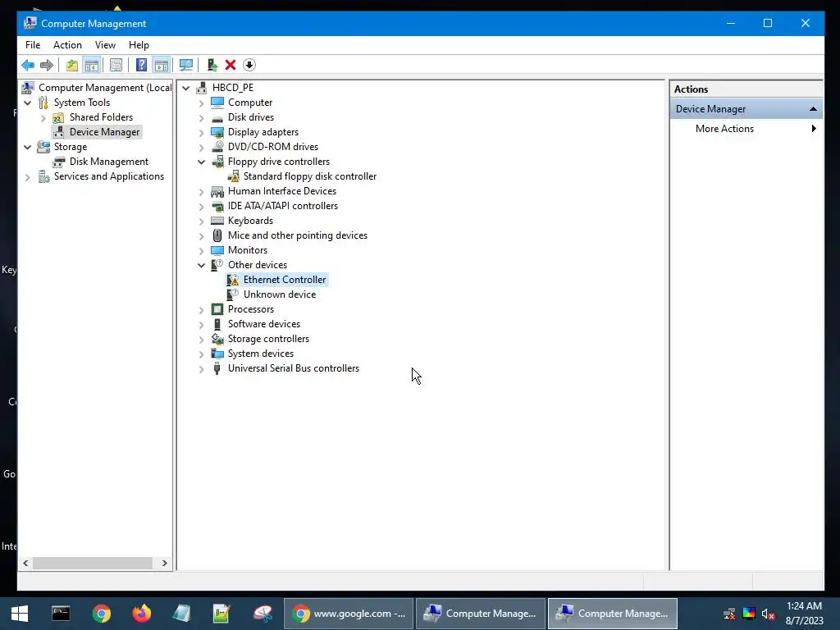Click the Disable device down-arrow icon
The image size is (840, 630).
tap(249, 66)
